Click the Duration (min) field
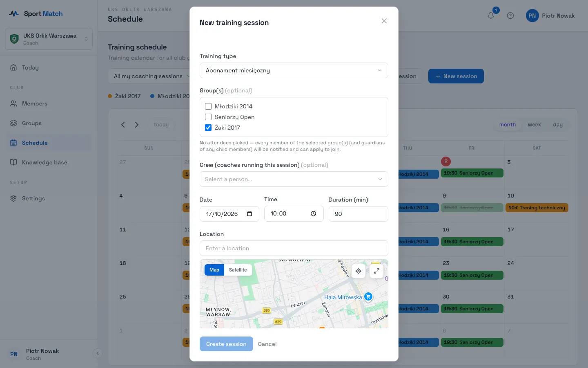The image size is (588, 368). click(359, 214)
